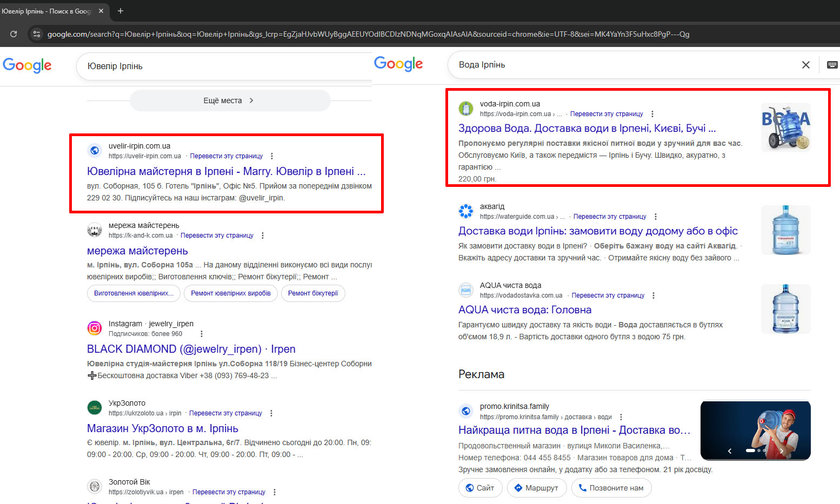Open BLACK DIAMOND Instagram result
Image resolution: width=840 pixels, height=504 pixels.
pos(191,349)
